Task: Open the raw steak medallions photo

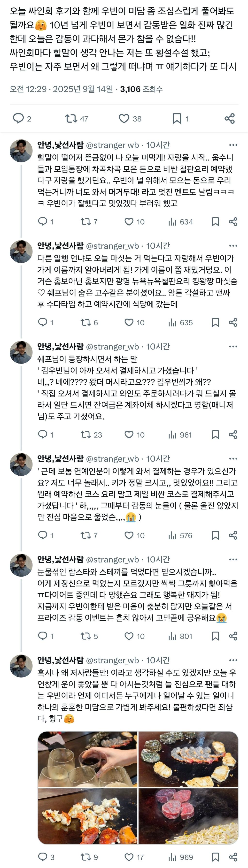Action: tap(188, 816)
